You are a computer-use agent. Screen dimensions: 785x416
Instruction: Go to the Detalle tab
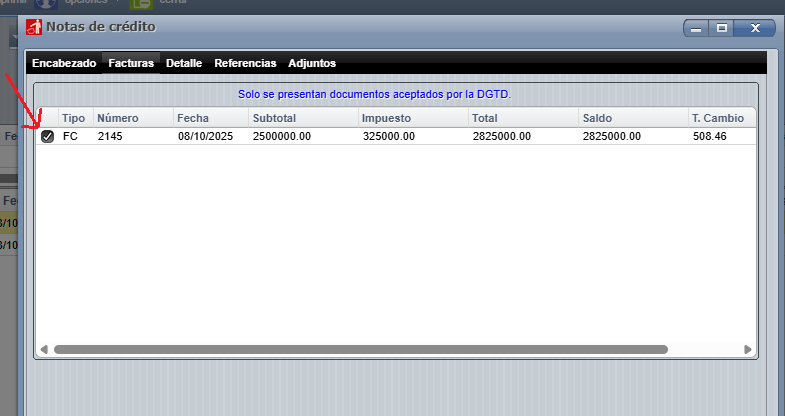click(x=184, y=63)
